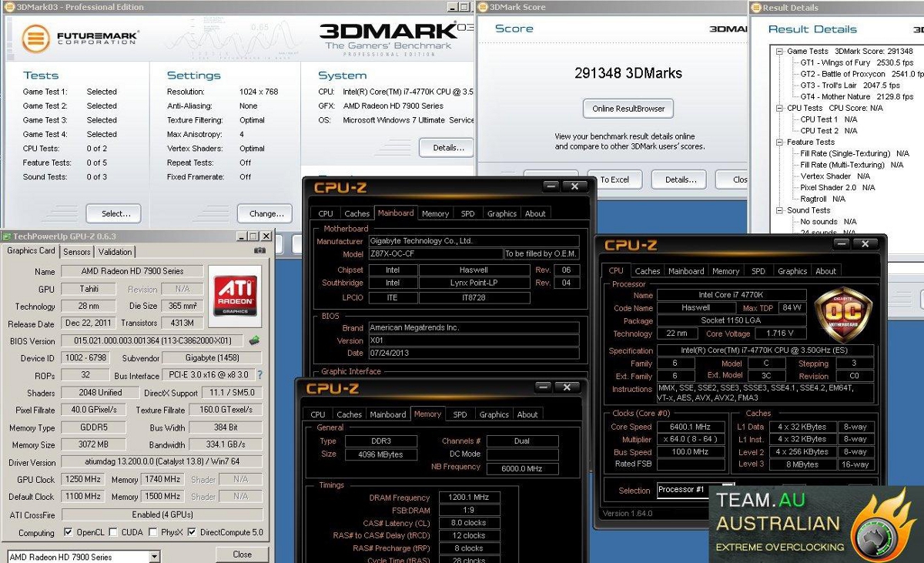The image size is (924, 563).
Task: Collapse the Sound Tests tree node
Action: 778,209
